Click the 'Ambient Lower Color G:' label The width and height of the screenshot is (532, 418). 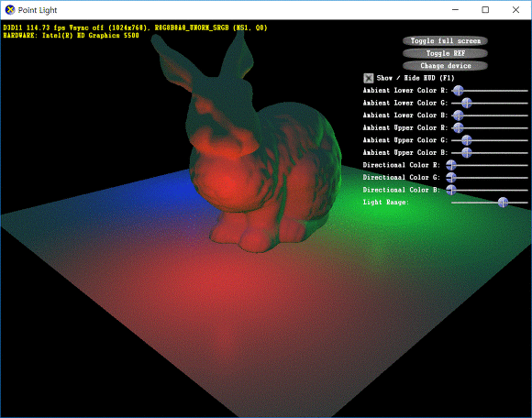tap(405, 103)
